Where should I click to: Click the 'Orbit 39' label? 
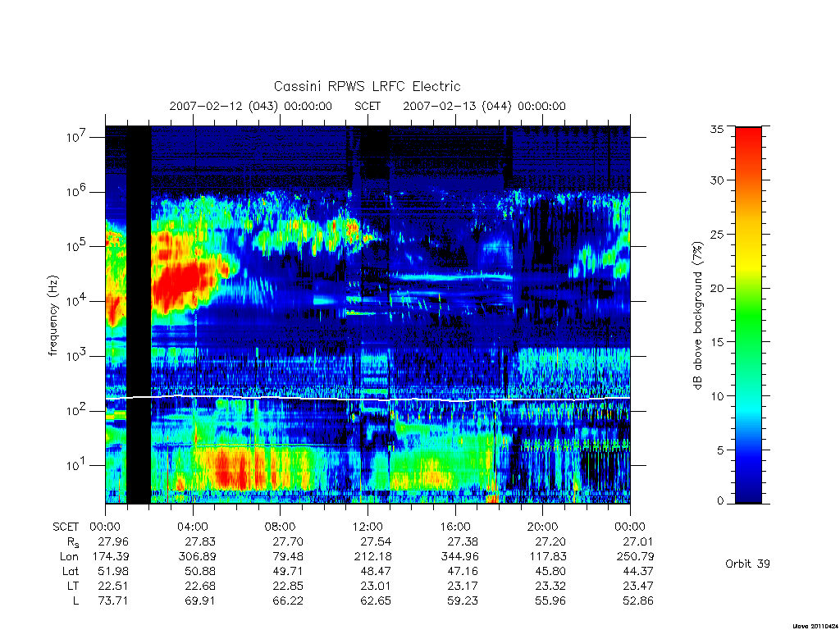click(x=747, y=564)
